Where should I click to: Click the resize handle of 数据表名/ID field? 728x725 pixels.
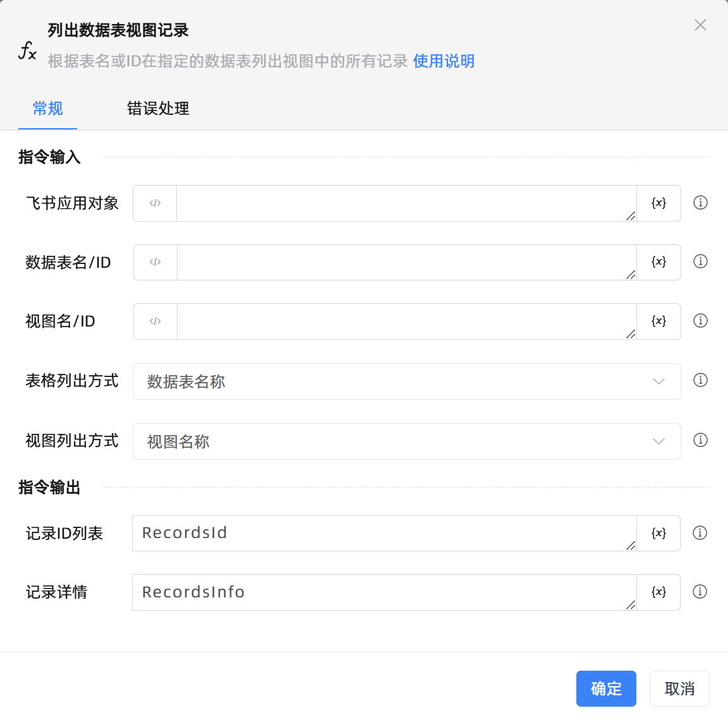[631, 275]
